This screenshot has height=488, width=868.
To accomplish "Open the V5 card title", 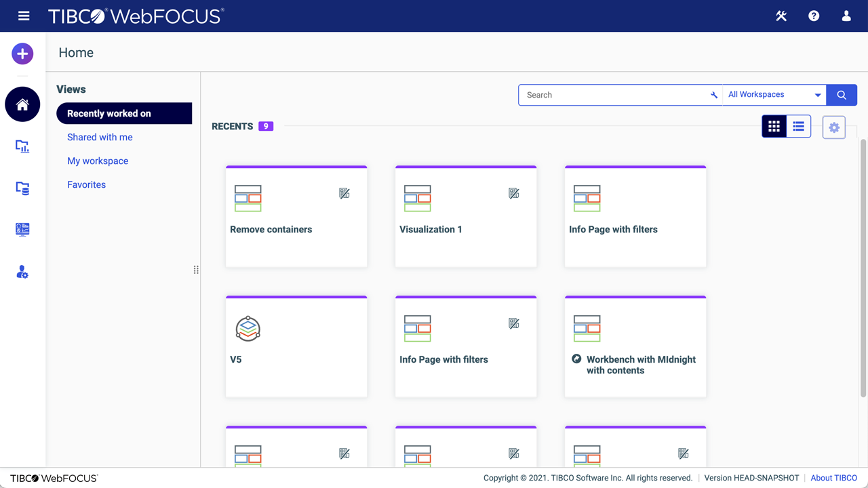I will click(x=236, y=359).
